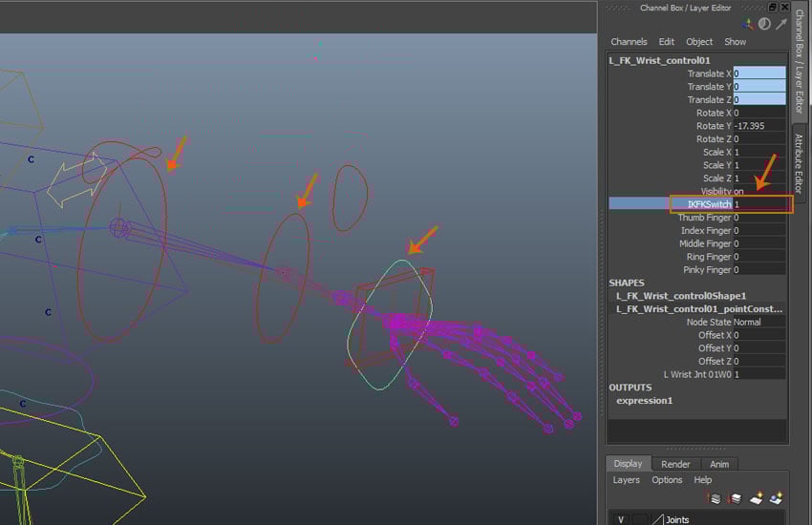
Task: Click the Visibility on value field
Action: coord(759,191)
